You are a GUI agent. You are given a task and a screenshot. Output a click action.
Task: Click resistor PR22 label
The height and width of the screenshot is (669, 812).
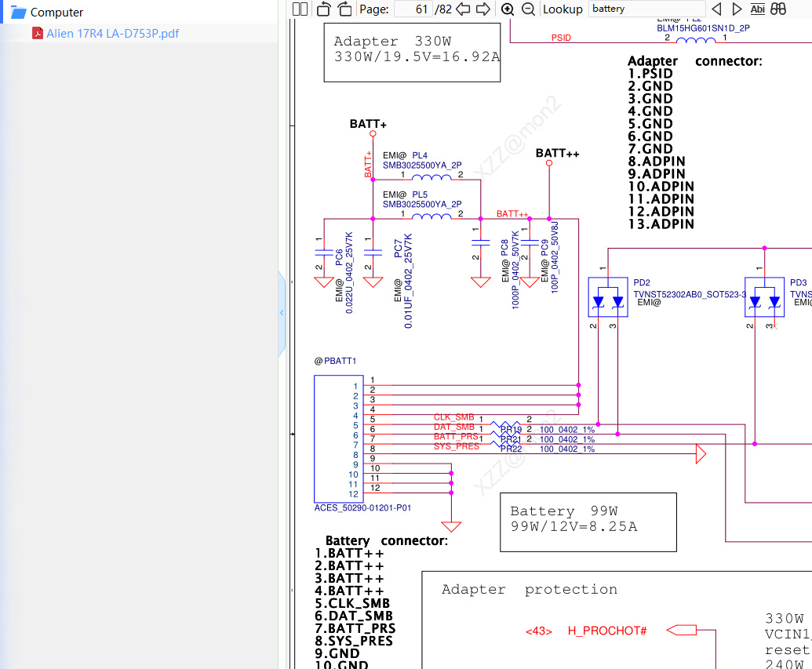pos(511,449)
